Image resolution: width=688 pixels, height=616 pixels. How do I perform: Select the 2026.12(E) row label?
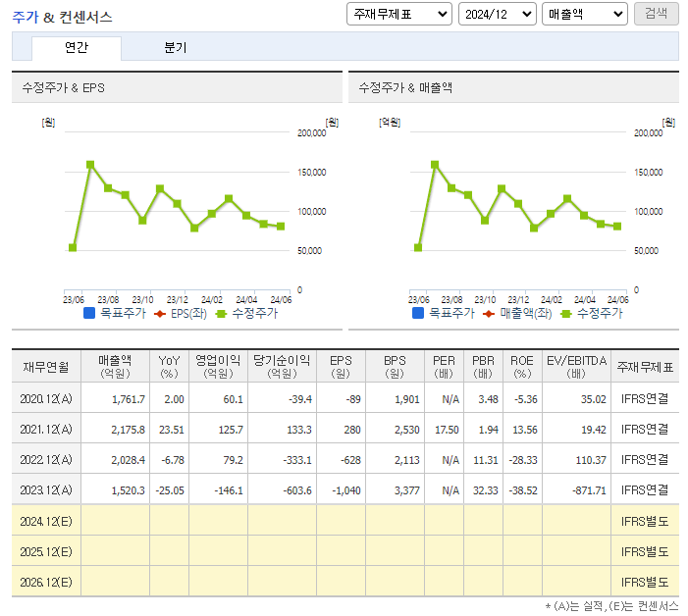tap(46, 582)
